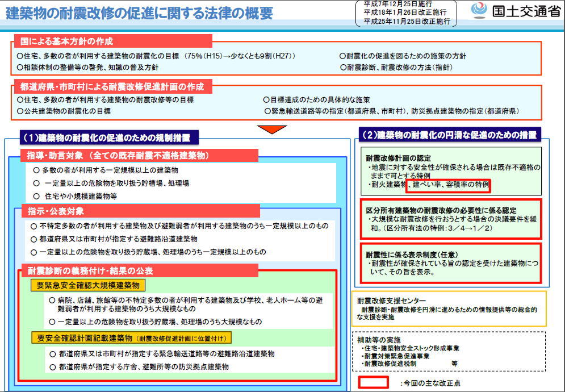The image size is (565, 392).
Task: Click the bullet circle beside 公共建築物の耐震化の目標
Action: 20,111
